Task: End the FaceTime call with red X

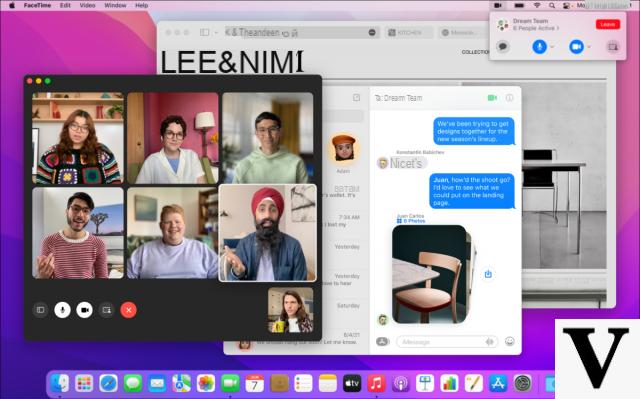Action: pos(129,310)
